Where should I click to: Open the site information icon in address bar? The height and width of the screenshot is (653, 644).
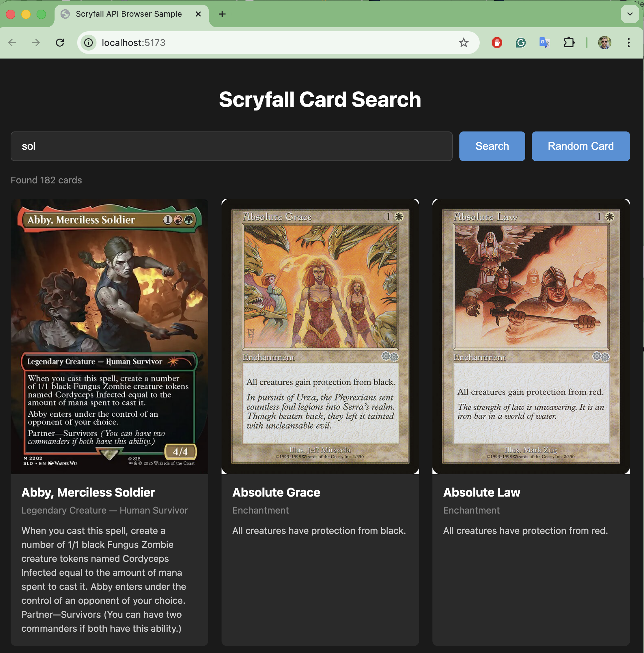(88, 42)
